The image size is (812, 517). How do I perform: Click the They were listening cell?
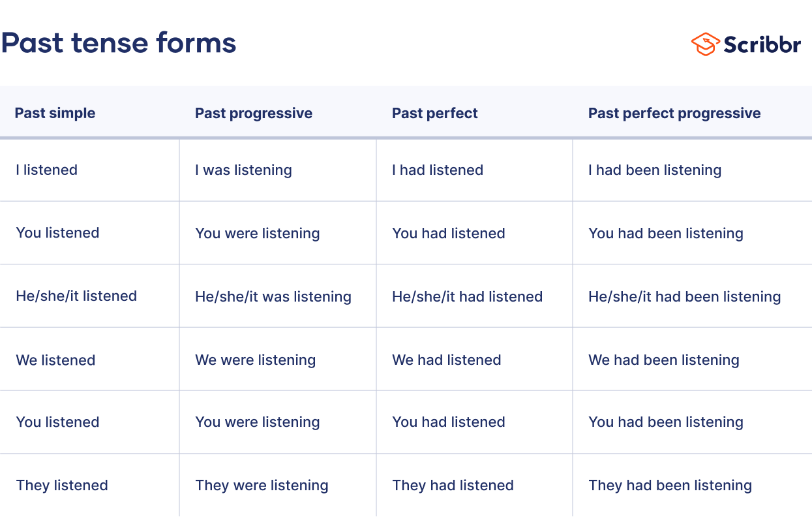click(262, 485)
